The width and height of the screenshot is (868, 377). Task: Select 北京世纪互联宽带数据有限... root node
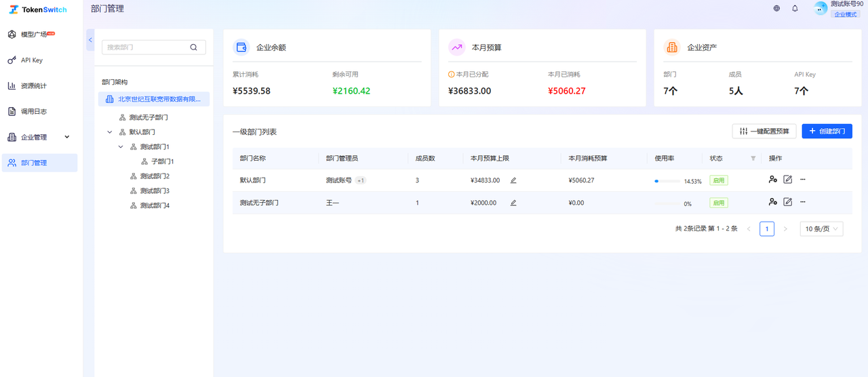154,99
